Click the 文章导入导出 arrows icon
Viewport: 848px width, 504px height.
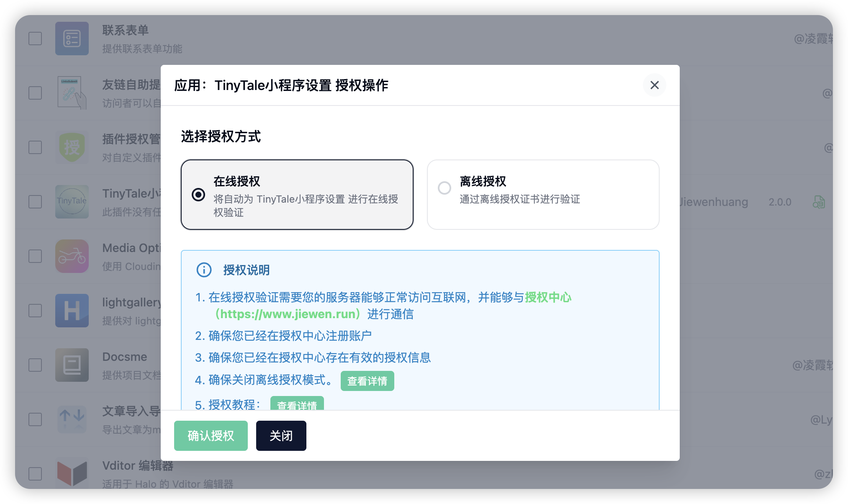coord(72,419)
